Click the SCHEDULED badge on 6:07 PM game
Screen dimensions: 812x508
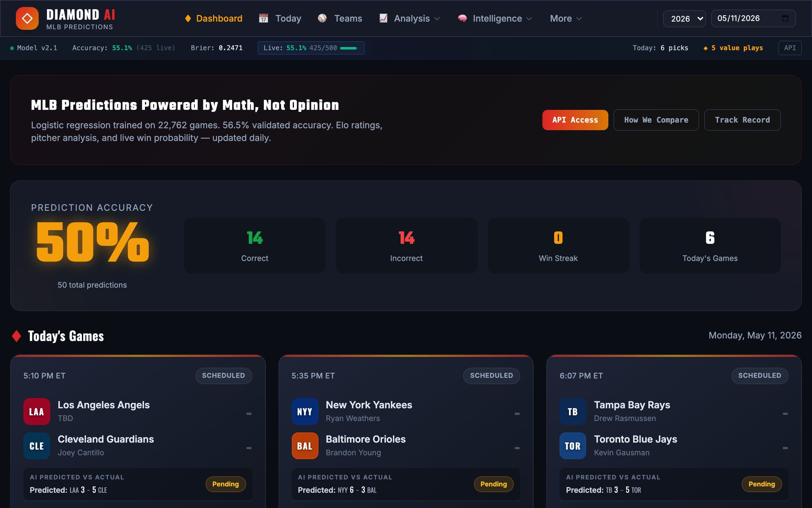(760, 376)
